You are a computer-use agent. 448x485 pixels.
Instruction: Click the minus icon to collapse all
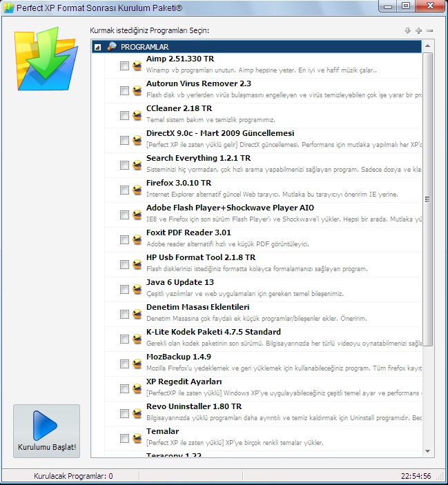pos(430,30)
